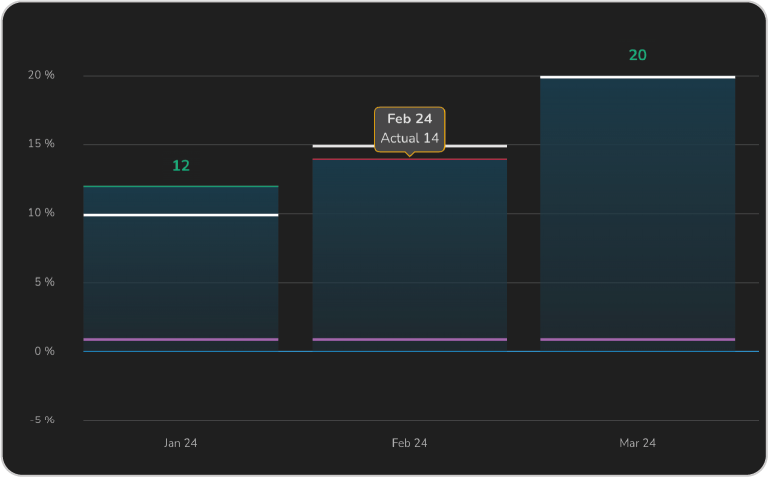Click the Mar 24 x-axis label
Screen dimensions: 768x477
pos(637,442)
